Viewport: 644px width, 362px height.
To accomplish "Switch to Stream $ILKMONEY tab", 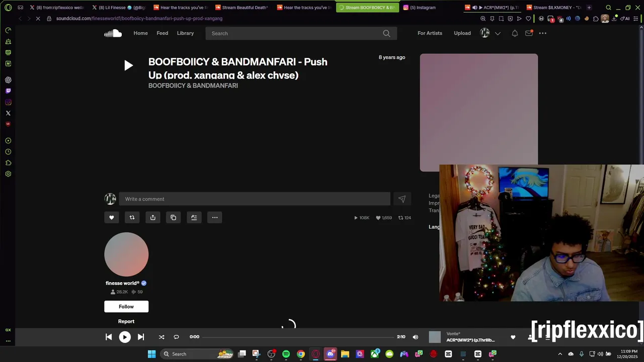I will (553, 8).
